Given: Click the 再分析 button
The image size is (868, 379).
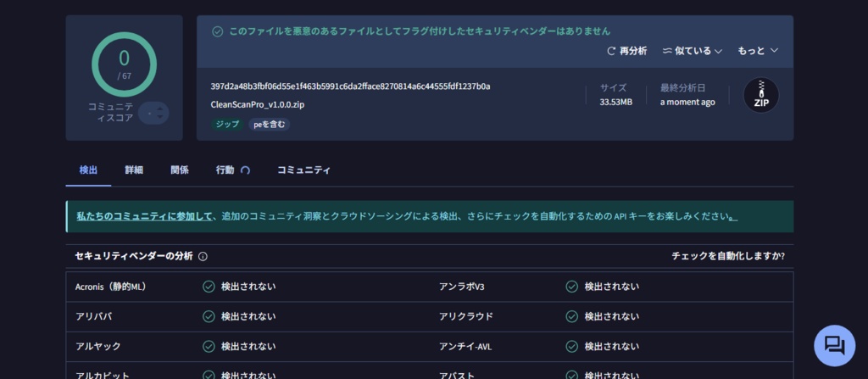Looking at the screenshot, I should point(626,51).
